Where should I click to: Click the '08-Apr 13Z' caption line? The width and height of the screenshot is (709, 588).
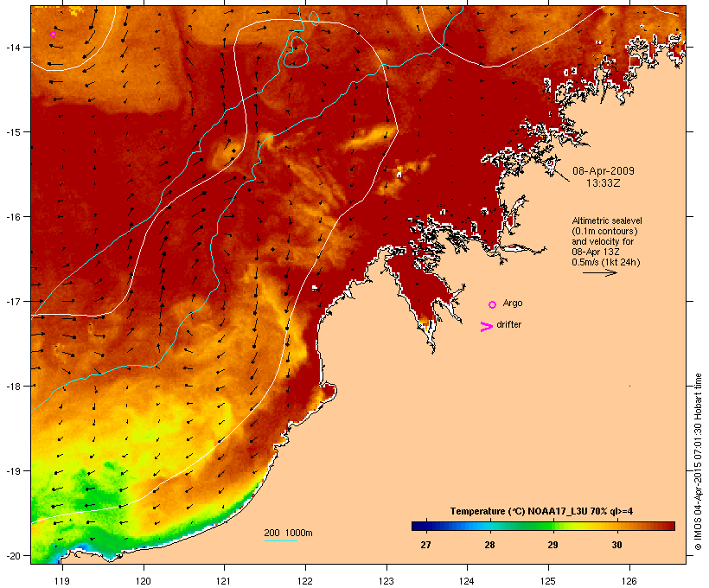pos(596,252)
